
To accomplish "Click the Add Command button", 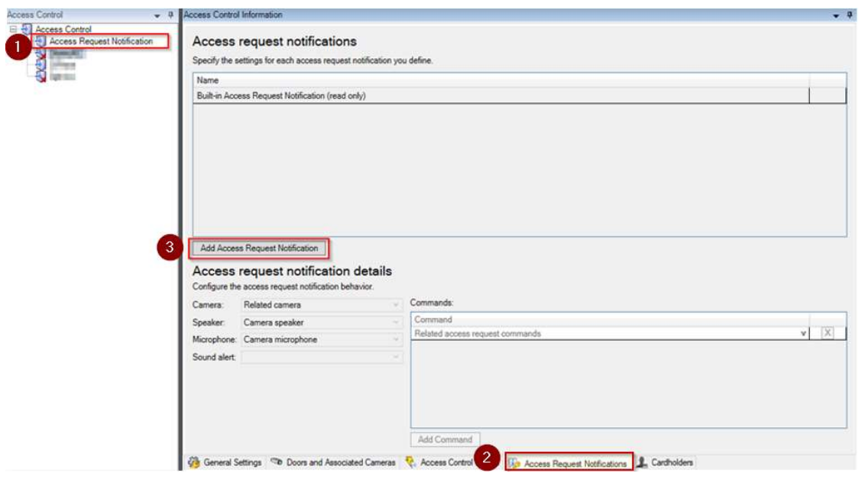I will point(445,439).
